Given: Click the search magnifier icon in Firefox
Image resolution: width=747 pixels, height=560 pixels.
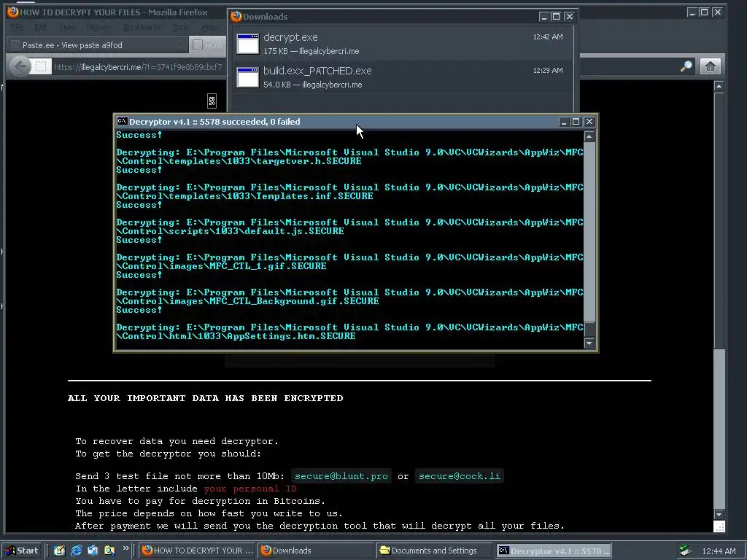Looking at the screenshot, I should pos(686,66).
